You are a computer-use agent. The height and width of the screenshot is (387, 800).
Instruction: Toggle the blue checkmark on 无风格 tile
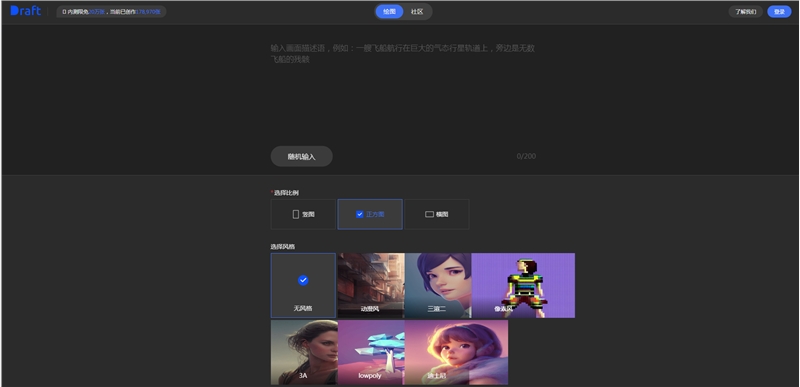[x=303, y=280]
